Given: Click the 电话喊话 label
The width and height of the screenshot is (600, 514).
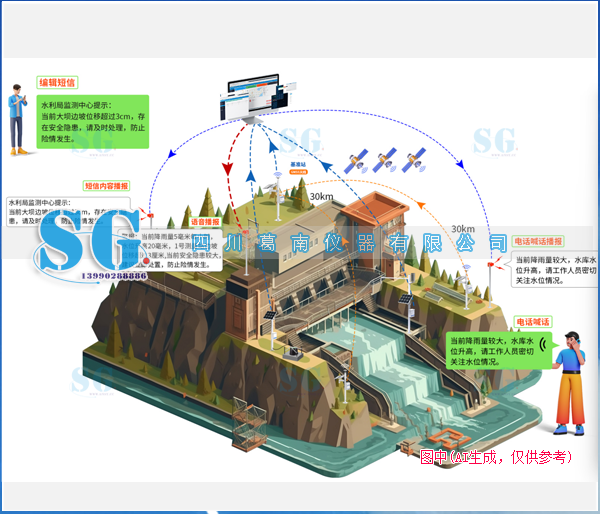Looking at the screenshot, I should point(533,322).
